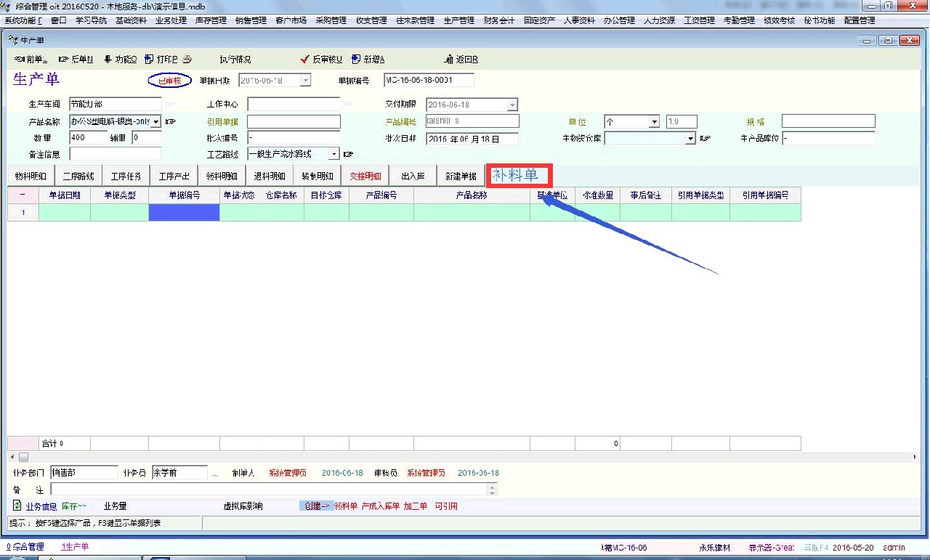Image resolution: width=930 pixels, height=560 pixels.
Task: Click the 备注信息 input field
Action: [x=115, y=154]
